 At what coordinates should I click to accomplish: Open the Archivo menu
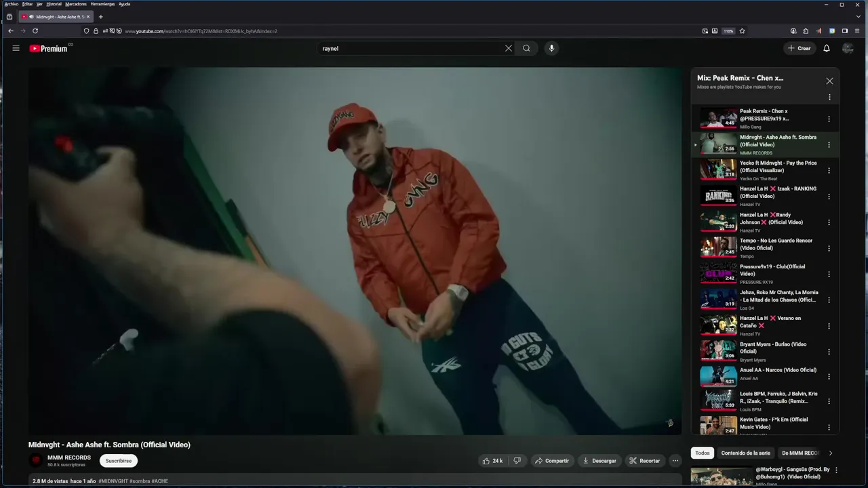click(x=12, y=4)
